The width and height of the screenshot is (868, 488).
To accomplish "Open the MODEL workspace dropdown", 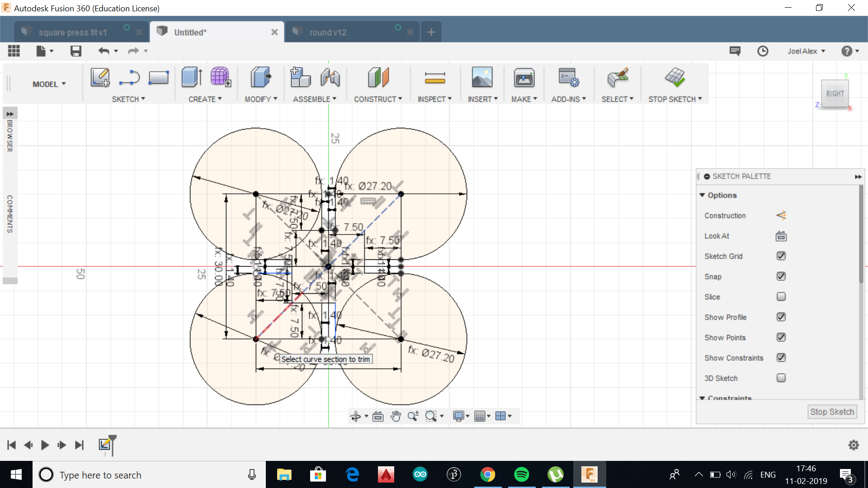I will tap(49, 84).
